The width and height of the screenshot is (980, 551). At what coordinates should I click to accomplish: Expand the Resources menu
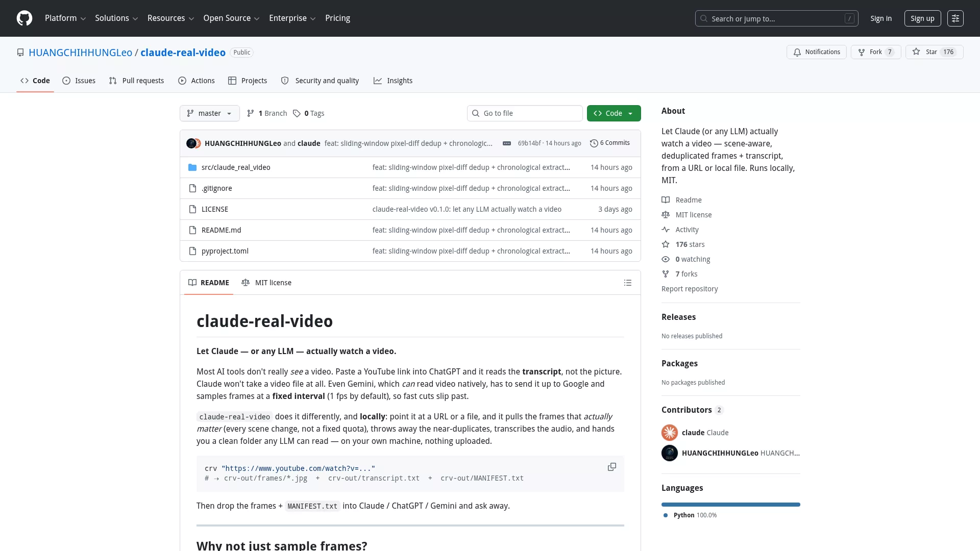tap(170, 18)
